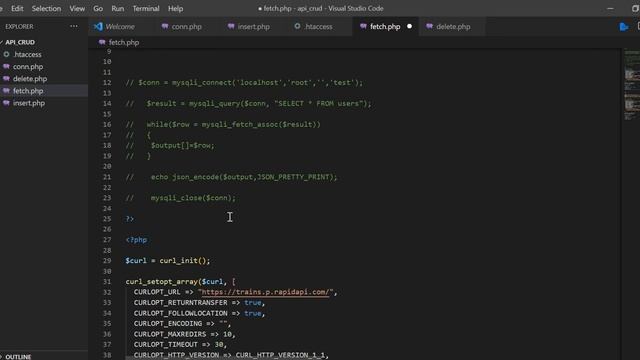Open the Edit menu
640x360 pixels.
click(17, 9)
